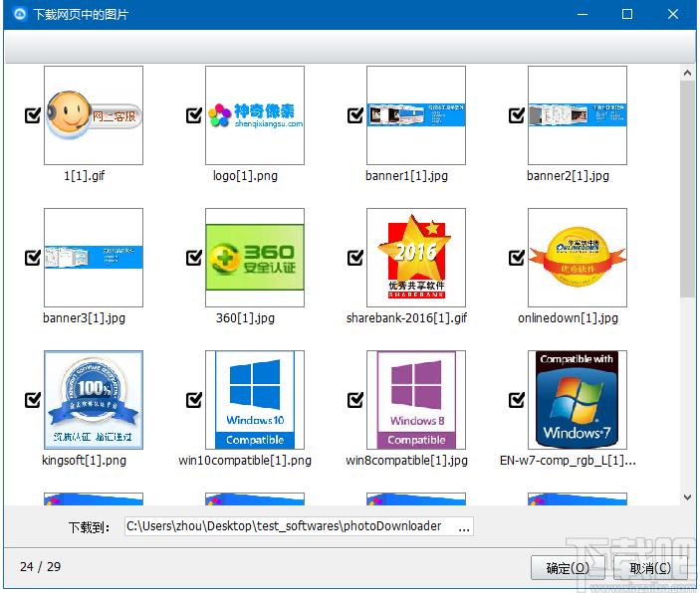Click the scrollbar up arrow
This screenshot has width=700, height=593.
(687, 73)
